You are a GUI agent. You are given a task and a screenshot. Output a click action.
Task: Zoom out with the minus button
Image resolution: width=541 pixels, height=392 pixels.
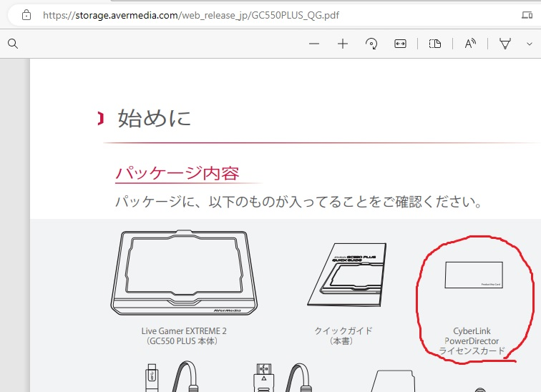[314, 44]
